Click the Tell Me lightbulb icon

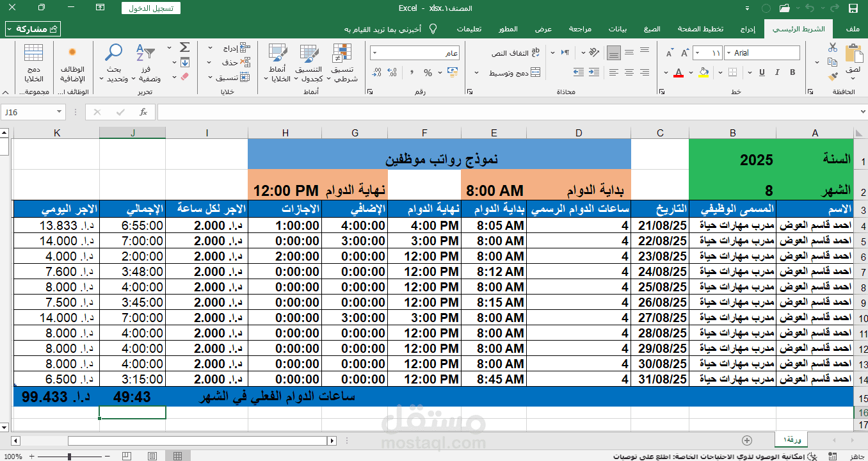click(x=433, y=29)
